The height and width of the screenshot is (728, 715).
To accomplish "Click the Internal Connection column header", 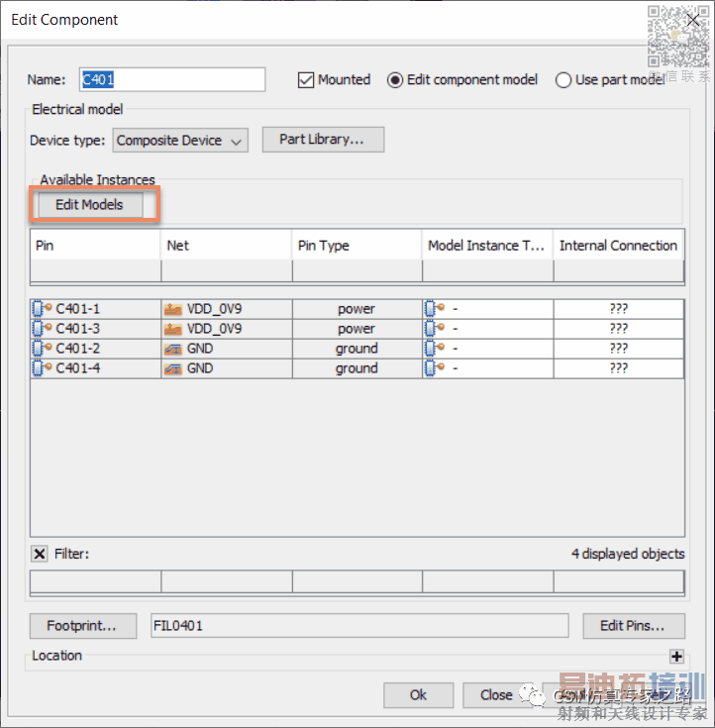I will point(618,246).
